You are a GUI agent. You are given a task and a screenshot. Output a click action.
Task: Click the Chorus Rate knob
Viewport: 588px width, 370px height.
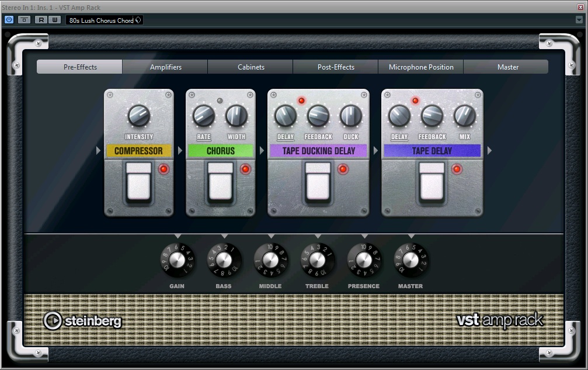[204, 116]
